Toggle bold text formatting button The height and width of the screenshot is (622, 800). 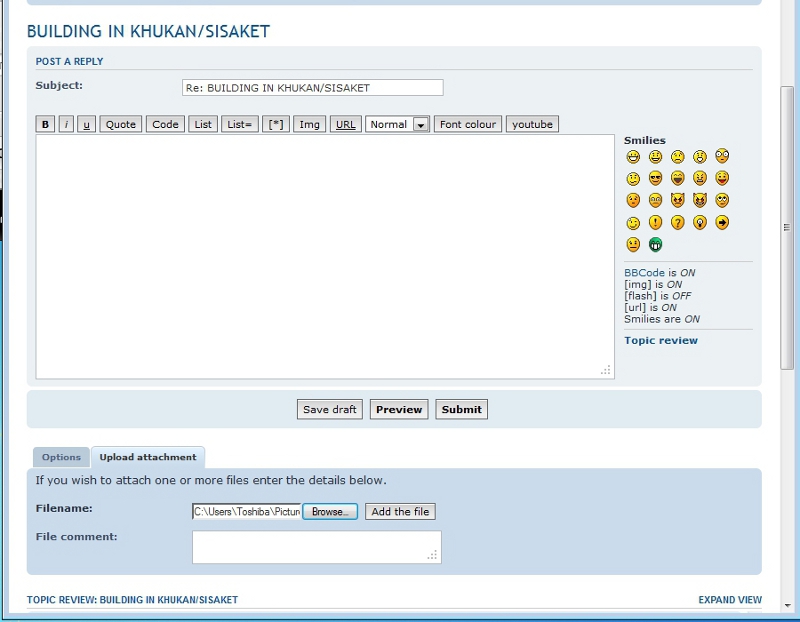point(45,125)
